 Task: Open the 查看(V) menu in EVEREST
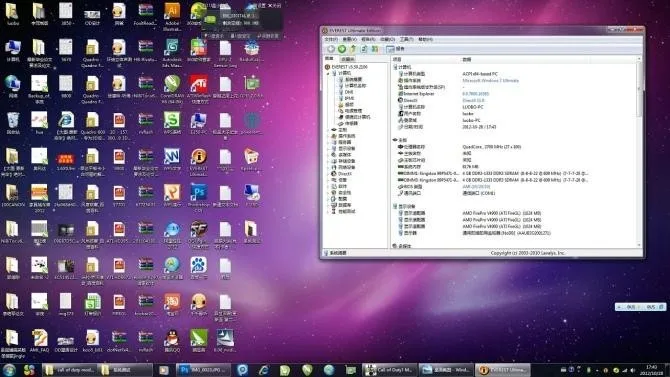(350, 39)
